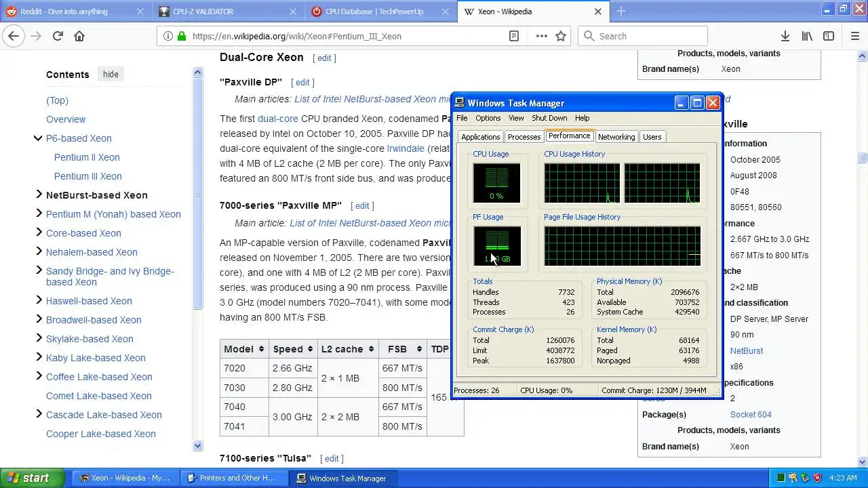The width and height of the screenshot is (868, 488).
Task: Click the green padlock in address bar
Action: click(182, 36)
